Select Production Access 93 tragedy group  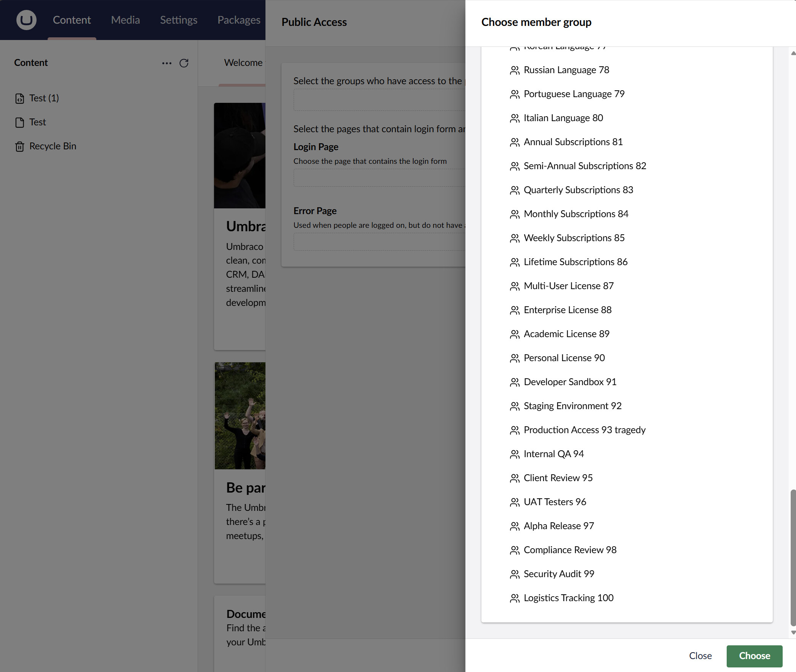click(x=584, y=430)
